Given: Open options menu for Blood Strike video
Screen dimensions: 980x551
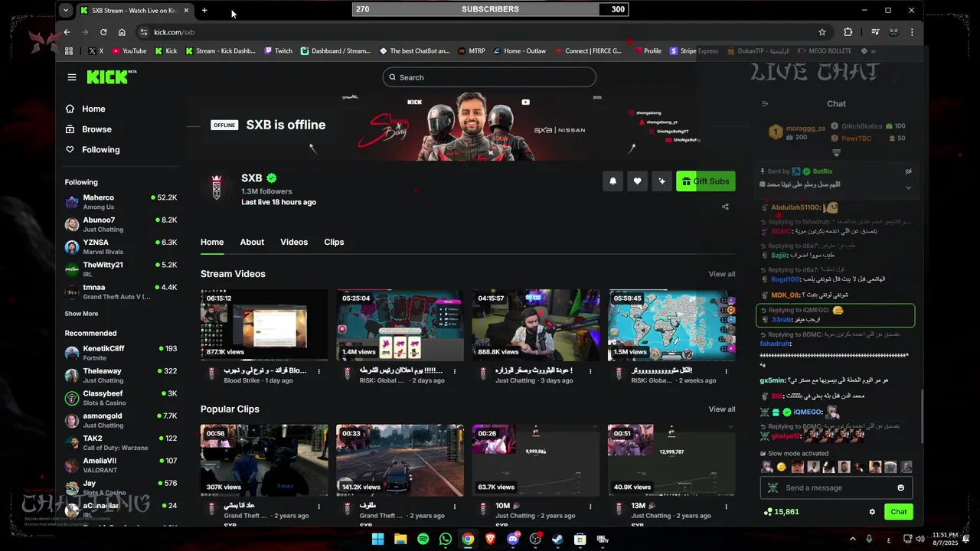Looking at the screenshot, I should (x=318, y=371).
